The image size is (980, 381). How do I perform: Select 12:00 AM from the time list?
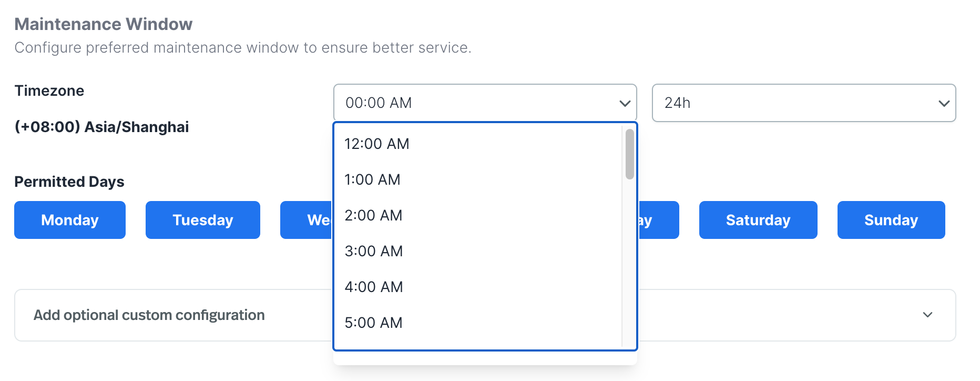(377, 144)
